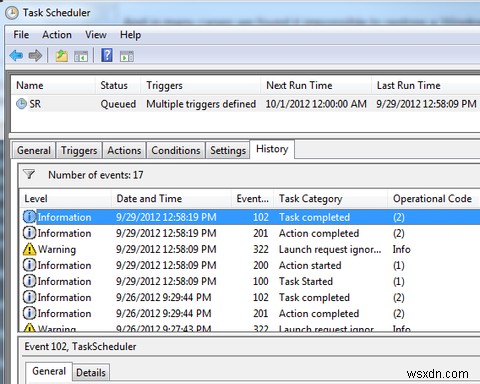Toggle the Show/Hide Console Tree icon
Viewport: 480px width, 384px height.
point(81,56)
